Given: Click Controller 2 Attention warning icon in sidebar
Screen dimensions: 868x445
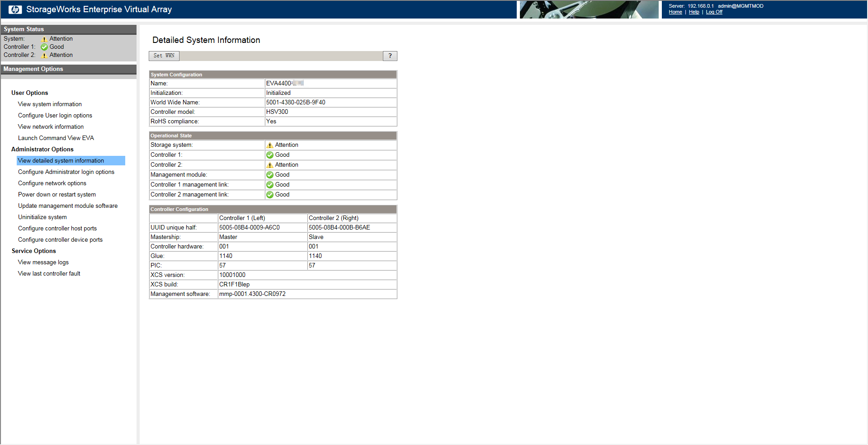Looking at the screenshot, I should [x=44, y=56].
